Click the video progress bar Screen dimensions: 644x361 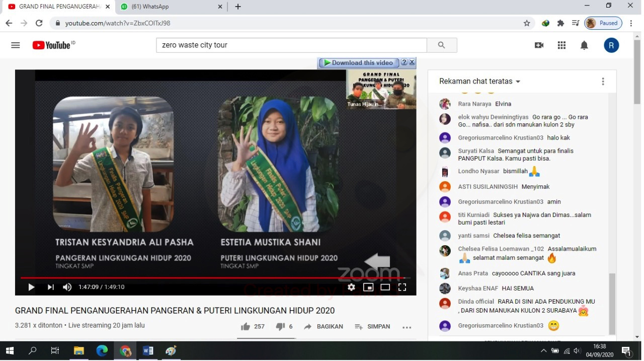pyautogui.click(x=201, y=277)
